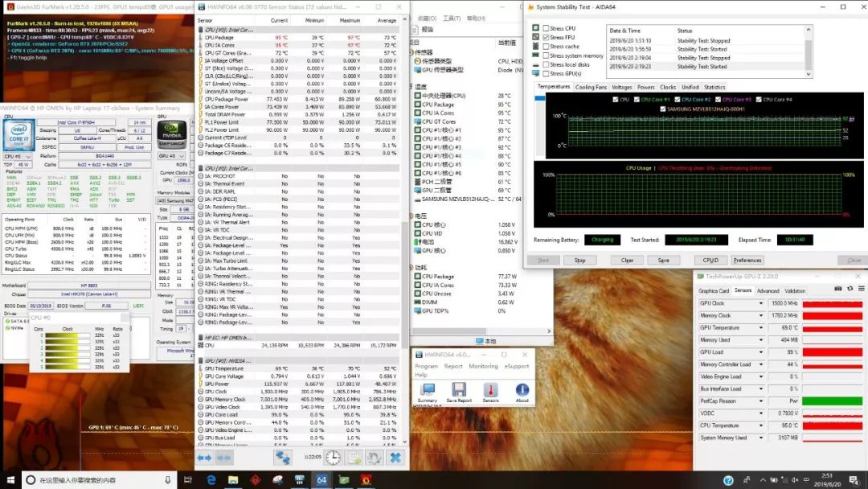Click GPU-Z refresh icon
868x489 pixels.
coord(850,289)
